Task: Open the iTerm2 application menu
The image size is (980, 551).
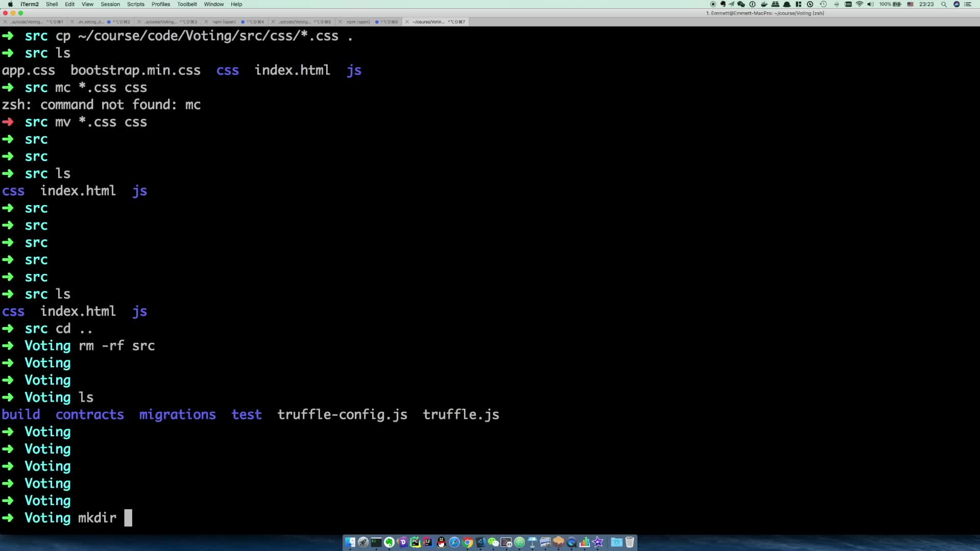Action: click(x=30, y=4)
